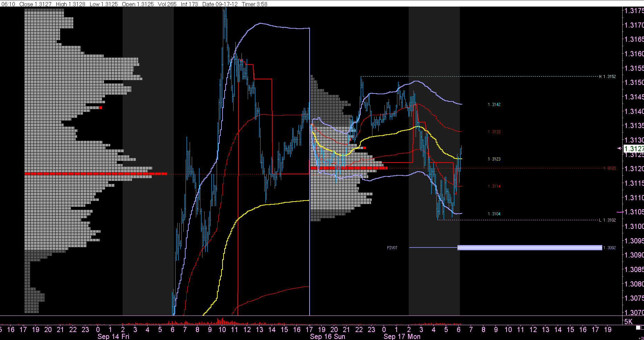644x340 pixels.
Task: Select the 1.3104 lower band label
Action: point(494,214)
